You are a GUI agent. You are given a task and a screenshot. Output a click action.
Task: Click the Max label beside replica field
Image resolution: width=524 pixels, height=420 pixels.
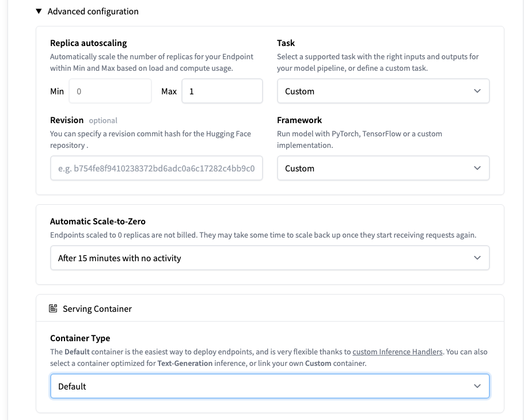[x=169, y=91]
